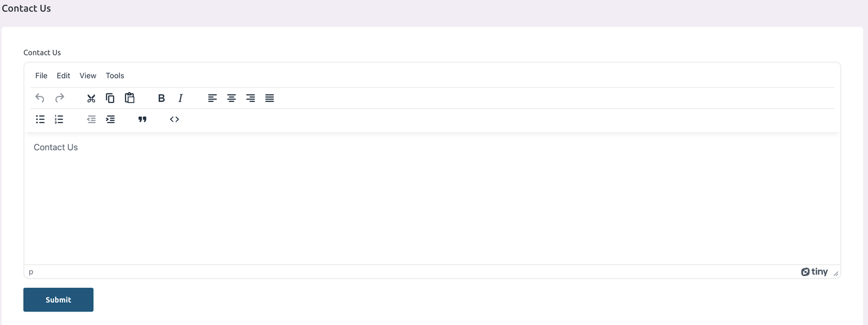Toggle bold formatting
The image size is (868, 325).
click(x=161, y=98)
